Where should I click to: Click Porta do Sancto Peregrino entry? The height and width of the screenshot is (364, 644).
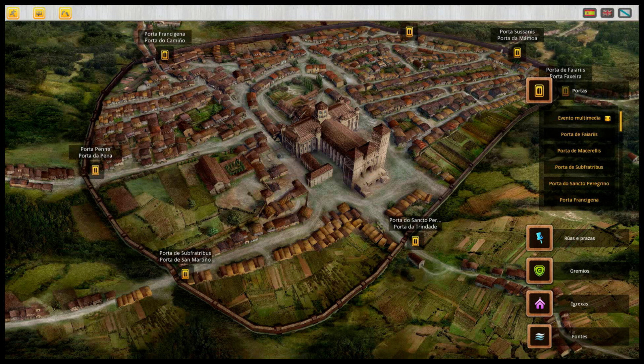point(579,184)
